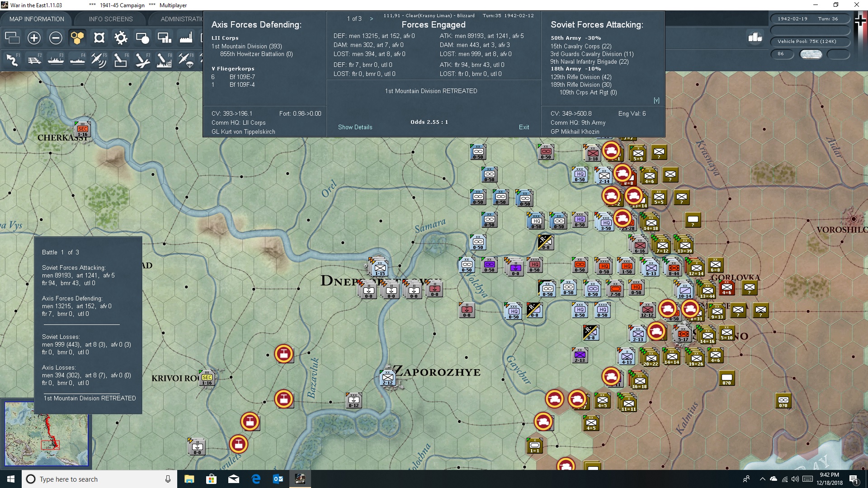Click 1st Mountain Division (393) entry

point(247,47)
